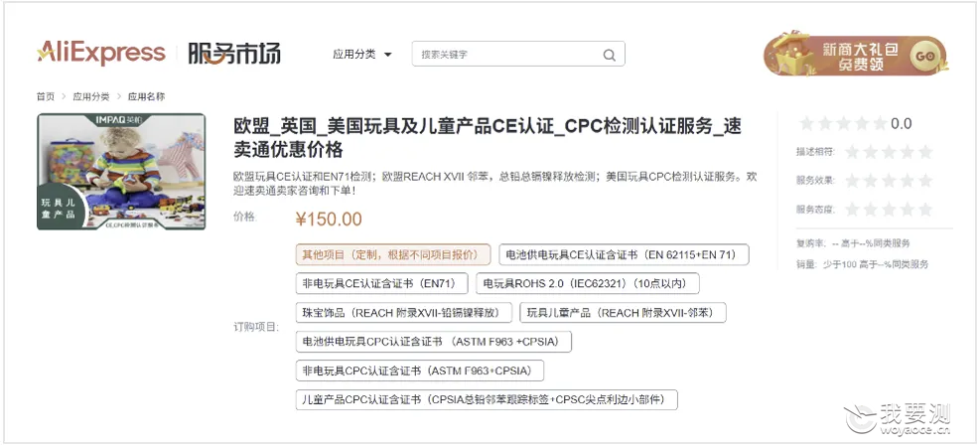980x447 pixels.
Task: Expand the 应用分类 dropdown arrow
Action: (x=387, y=55)
